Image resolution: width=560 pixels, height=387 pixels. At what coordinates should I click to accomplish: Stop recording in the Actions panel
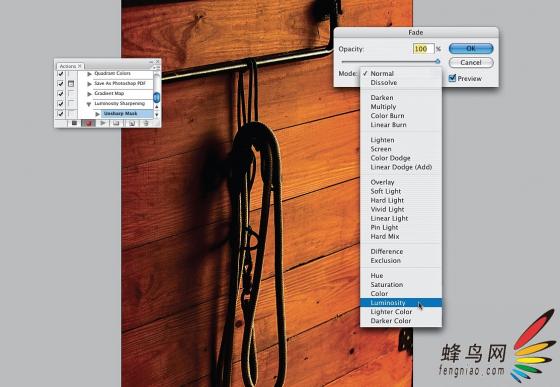pos(74,123)
